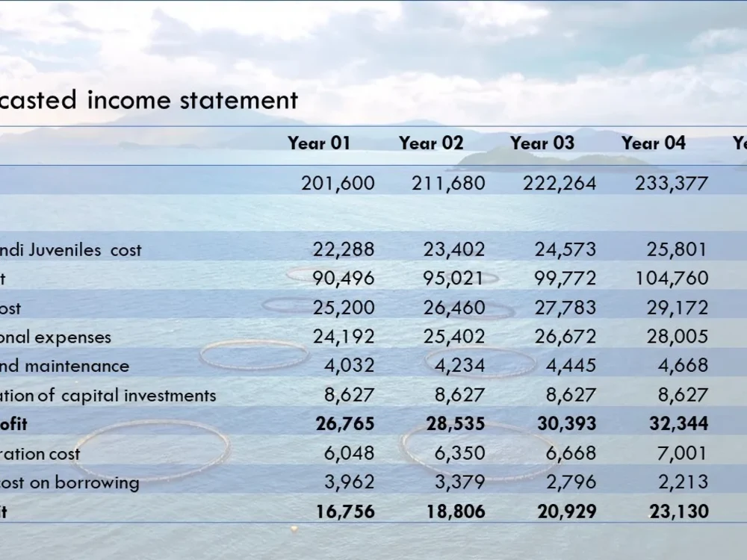Select the 24,192 expenses cell
The height and width of the screenshot is (560, 747).
click(344, 337)
